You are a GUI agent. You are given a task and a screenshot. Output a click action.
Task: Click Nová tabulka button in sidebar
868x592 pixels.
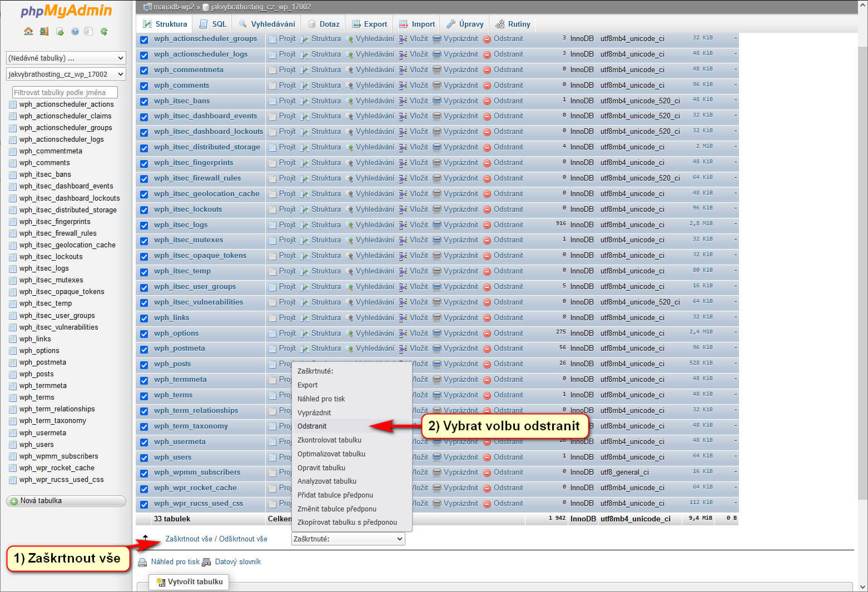(x=66, y=501)
